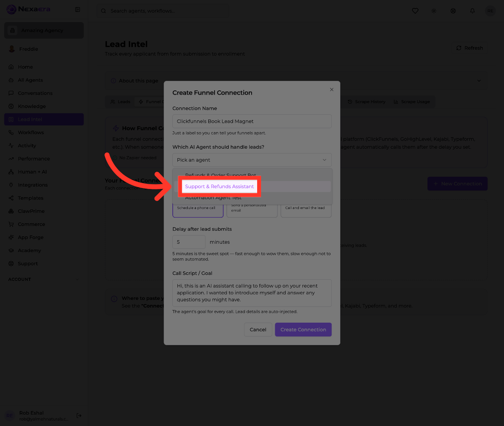Screen dimensions: 504x426
Task: Collapse the sidebar panel icon
Action: click(x=78, y=9)
